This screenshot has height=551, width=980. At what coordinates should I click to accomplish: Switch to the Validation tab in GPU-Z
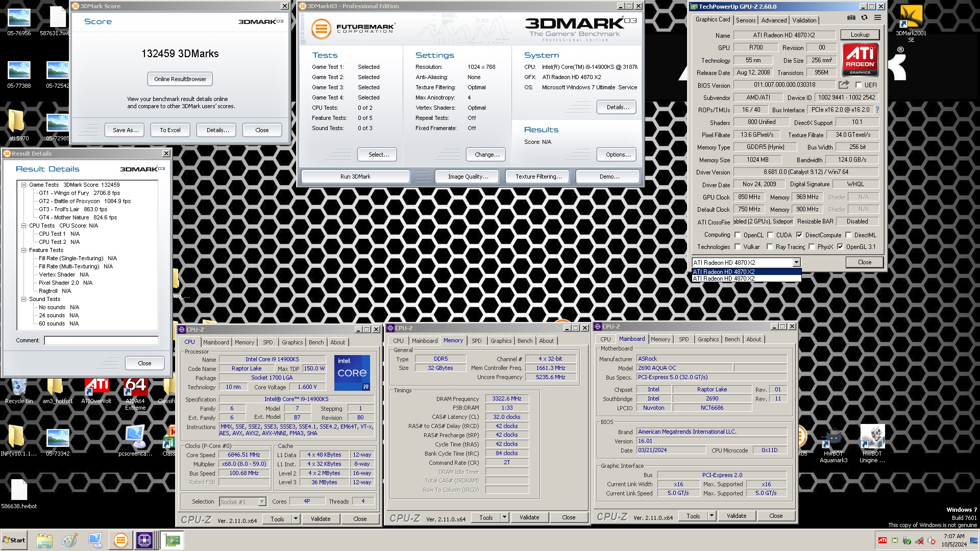(804, 20)
